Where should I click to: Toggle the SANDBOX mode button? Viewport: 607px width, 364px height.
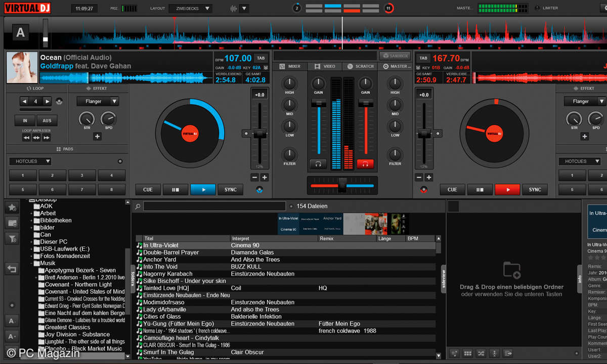[395, 56]
